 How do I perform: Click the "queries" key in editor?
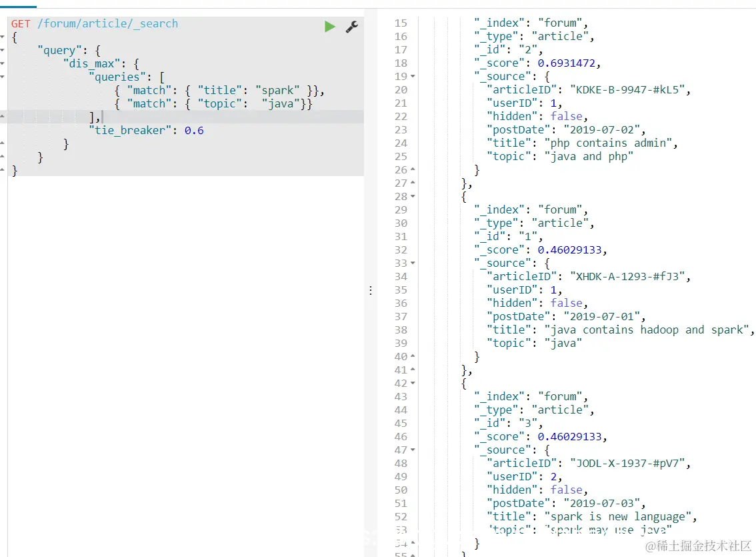[117, 77]
